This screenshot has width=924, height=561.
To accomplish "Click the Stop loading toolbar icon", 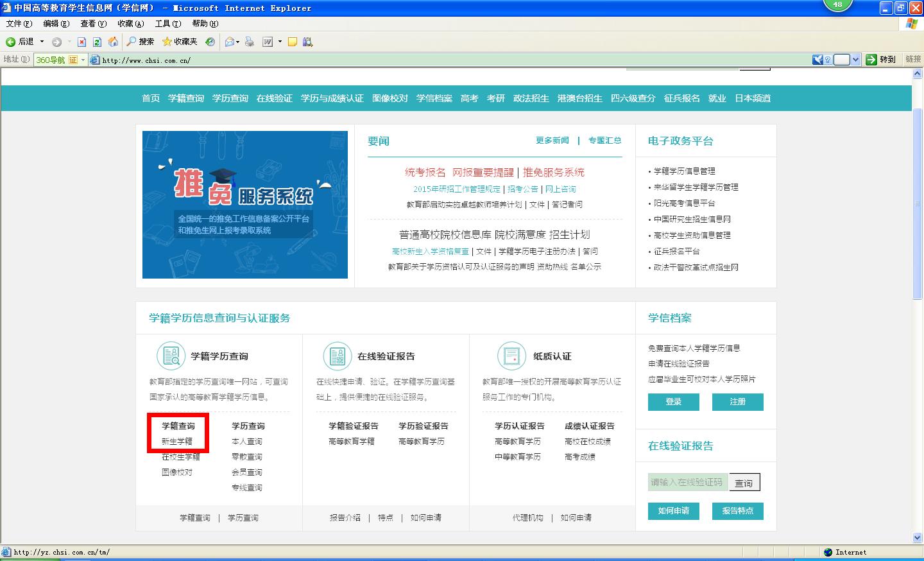I will [x=81, y=42].
